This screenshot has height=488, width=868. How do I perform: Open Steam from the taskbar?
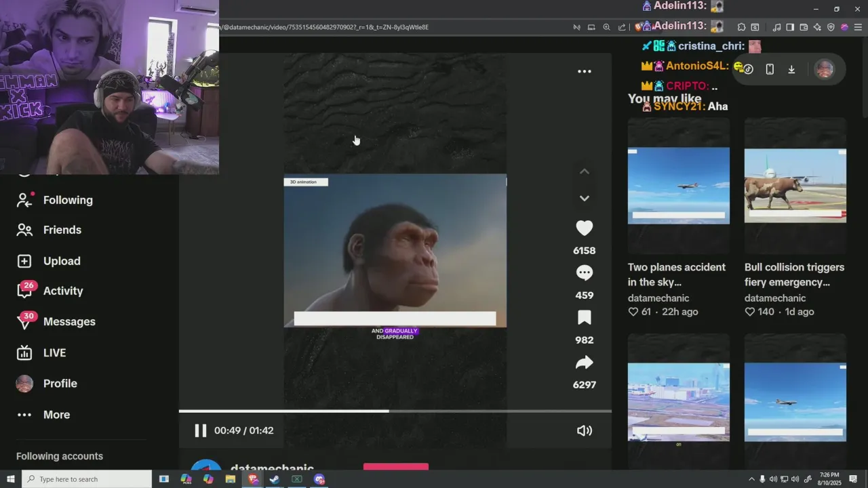275,479
